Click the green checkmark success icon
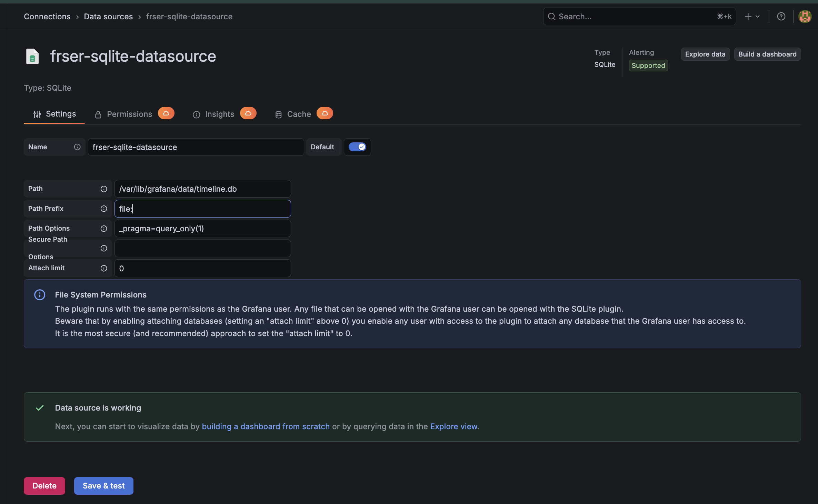 [40, 408]
